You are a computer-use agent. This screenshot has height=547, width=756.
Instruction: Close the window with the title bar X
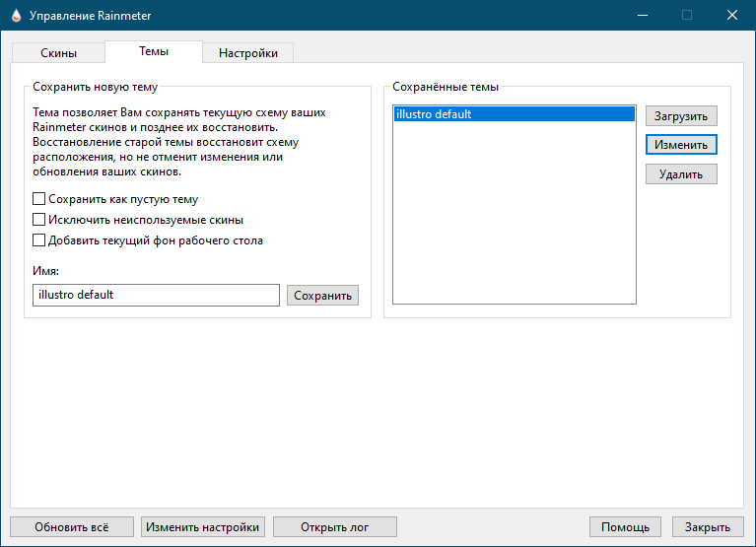coord(732,16)
